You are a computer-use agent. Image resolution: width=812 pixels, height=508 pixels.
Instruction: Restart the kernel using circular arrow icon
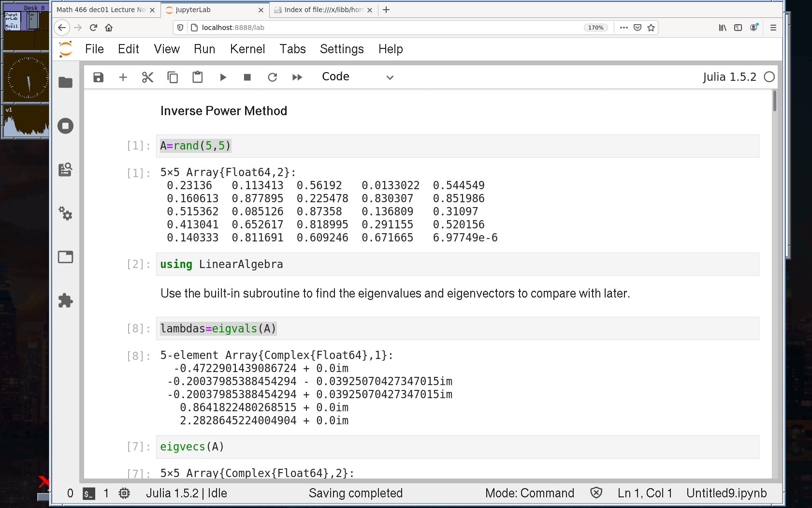pyautogui.click(x=273, y=77)
